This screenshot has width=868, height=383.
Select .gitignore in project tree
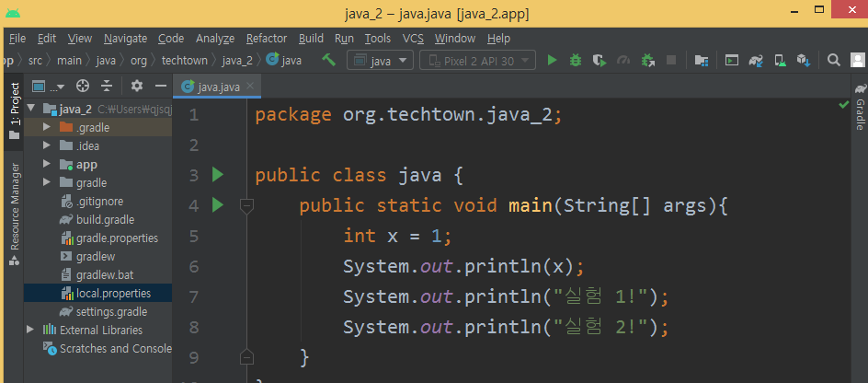pos(98,202)
